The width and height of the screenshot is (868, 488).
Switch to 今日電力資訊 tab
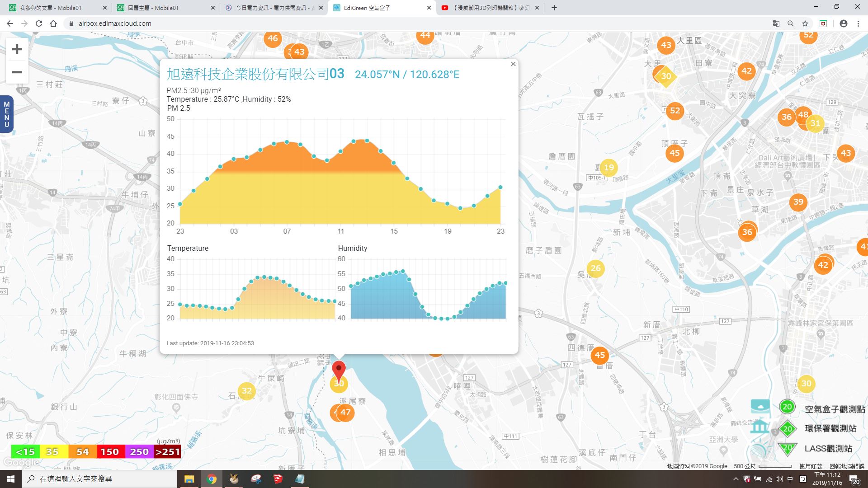tap(274, 8)
